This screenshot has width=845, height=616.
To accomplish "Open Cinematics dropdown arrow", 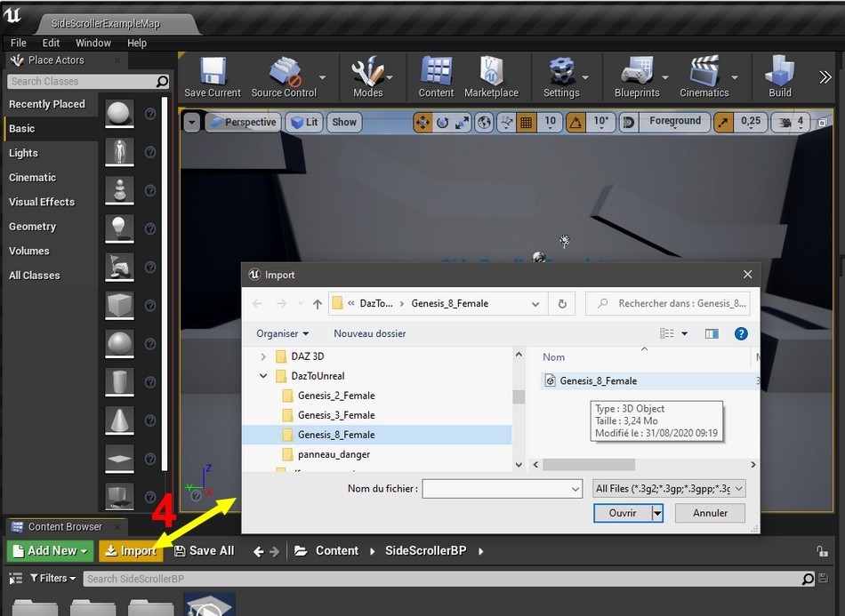I will point(734,77).
